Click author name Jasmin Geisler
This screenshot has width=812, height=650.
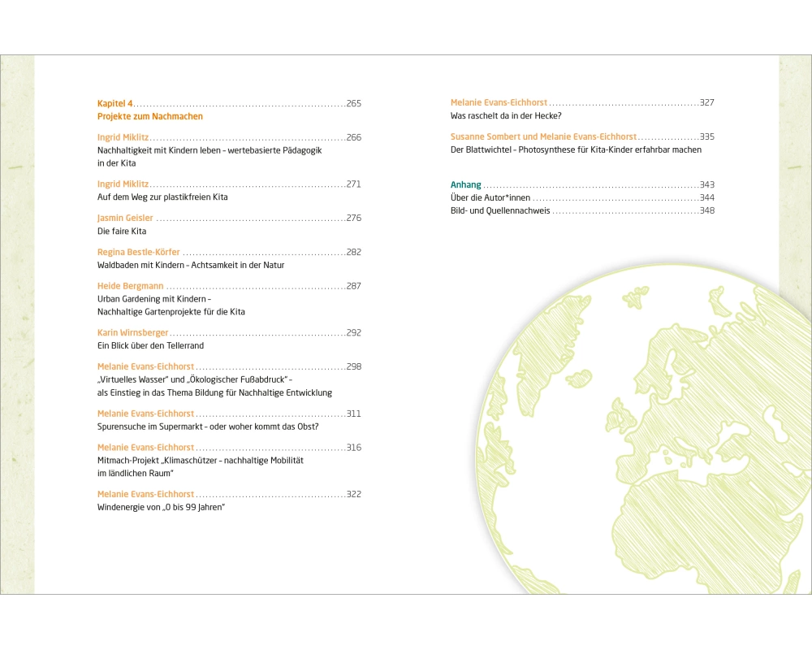126,218
